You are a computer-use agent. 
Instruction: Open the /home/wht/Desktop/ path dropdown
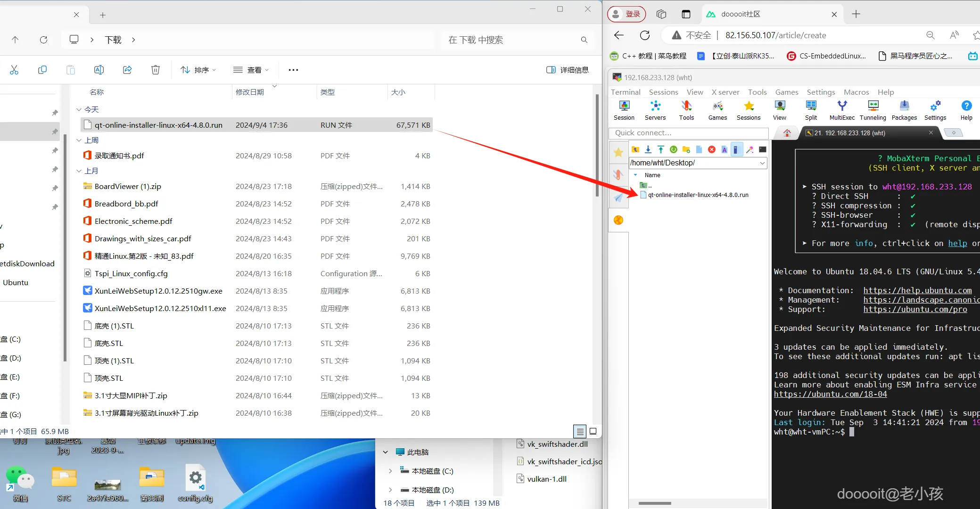pyautogui.click(x=762, y=163)
